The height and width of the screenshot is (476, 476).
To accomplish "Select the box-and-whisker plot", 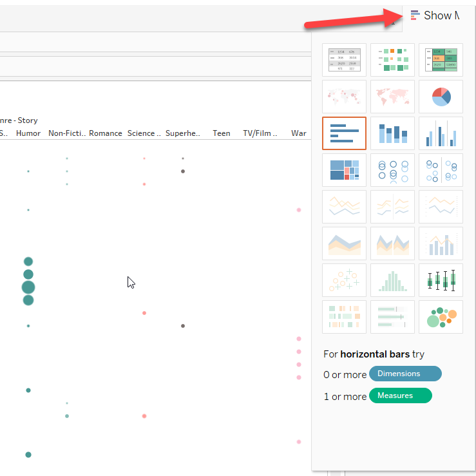I will (x=441, y=280).
